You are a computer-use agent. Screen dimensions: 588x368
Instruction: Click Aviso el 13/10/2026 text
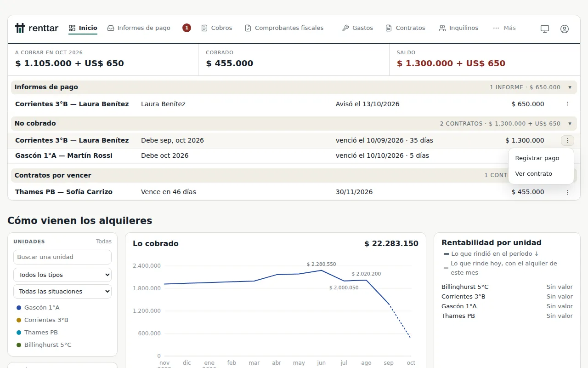367,104
